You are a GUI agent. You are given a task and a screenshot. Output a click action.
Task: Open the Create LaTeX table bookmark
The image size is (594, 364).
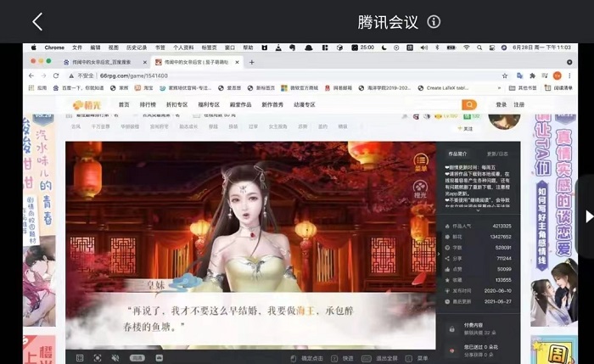coord(443,88)
